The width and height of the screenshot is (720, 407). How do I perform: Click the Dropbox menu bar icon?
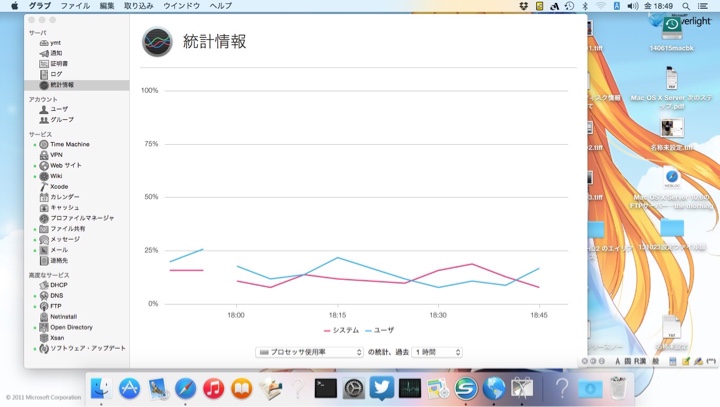pyautogui.click(x=523, y=6)
